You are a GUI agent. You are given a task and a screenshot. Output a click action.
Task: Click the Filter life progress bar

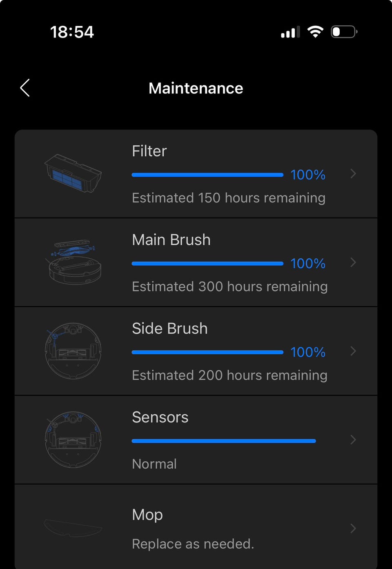coord(207,175)
